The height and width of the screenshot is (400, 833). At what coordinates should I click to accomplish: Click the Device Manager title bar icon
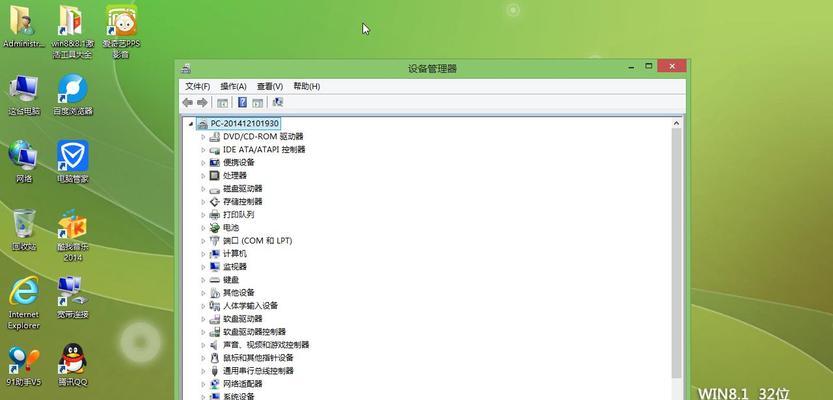186,69
